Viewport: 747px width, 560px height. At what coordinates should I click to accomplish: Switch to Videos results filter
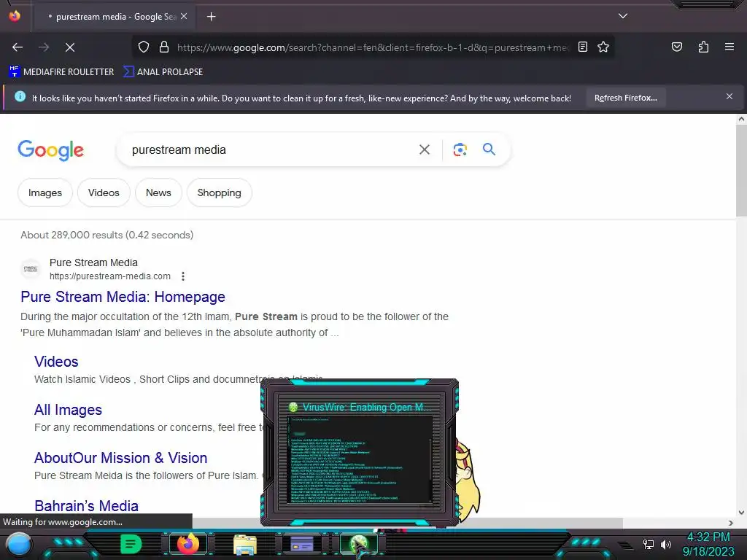(104, 192)
